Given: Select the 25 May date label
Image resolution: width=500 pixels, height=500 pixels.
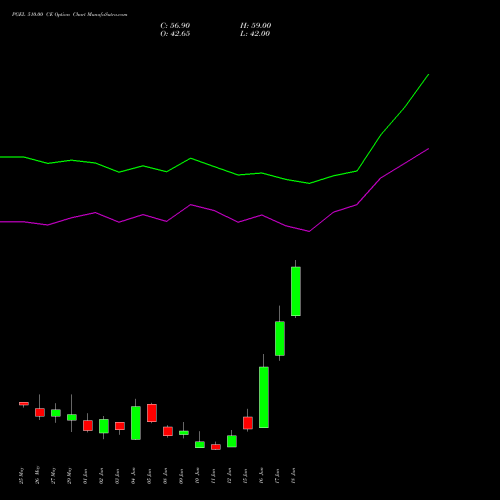Looking at the screenshot, I should pos(22,475).
